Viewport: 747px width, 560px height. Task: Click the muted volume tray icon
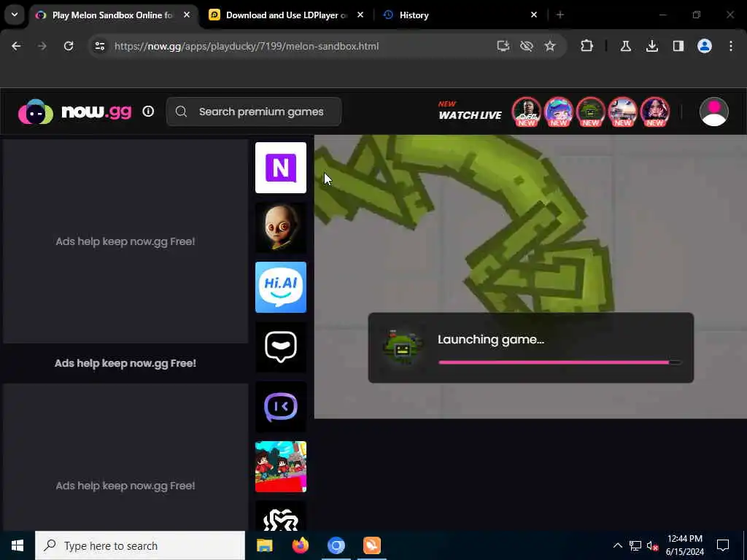pyautogui.click(x=652, y=545)
